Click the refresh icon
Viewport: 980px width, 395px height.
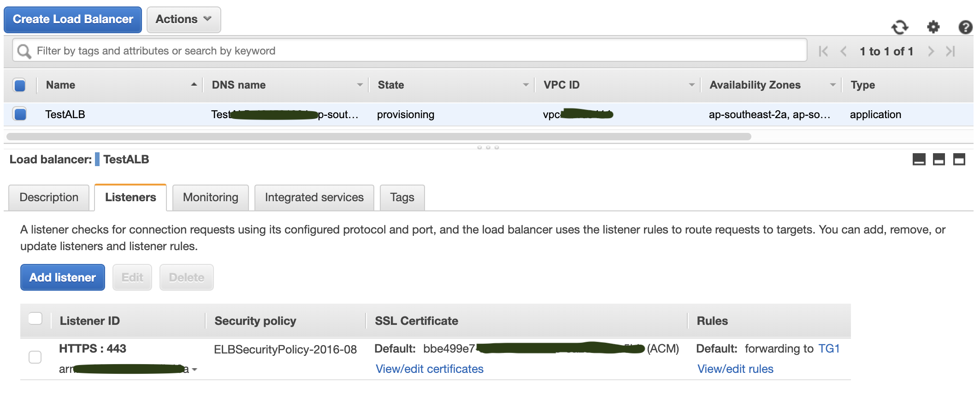coord(899,27)
